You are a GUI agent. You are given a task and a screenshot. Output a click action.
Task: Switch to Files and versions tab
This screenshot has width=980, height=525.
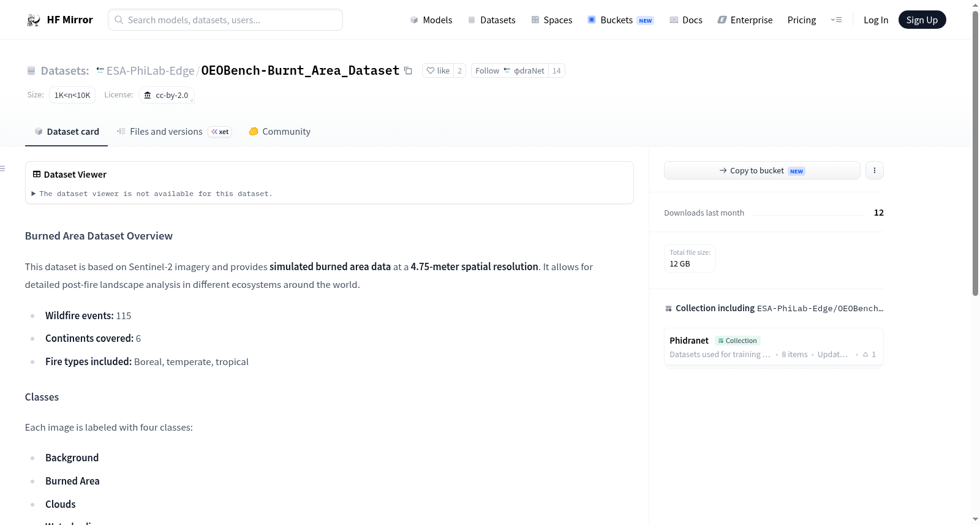coord(174,132)
